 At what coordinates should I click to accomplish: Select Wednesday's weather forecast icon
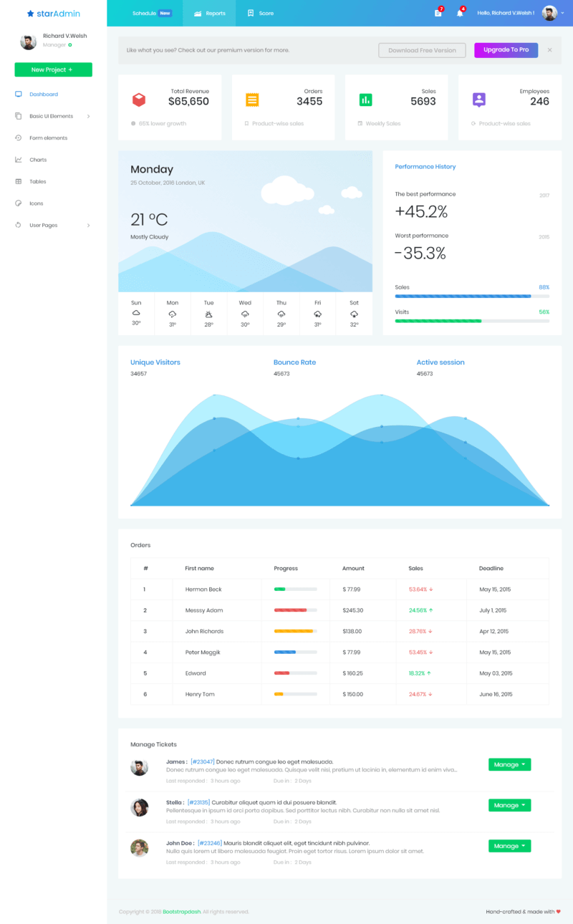coord(245,314)
